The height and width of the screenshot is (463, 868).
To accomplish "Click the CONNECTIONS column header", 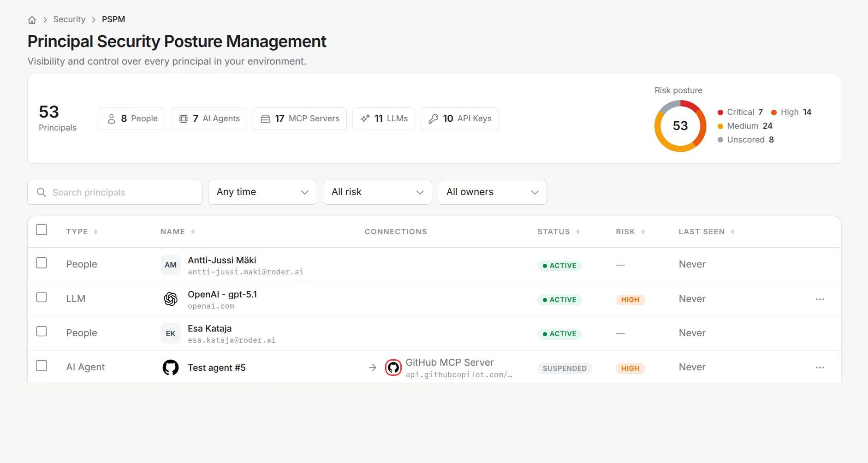I will click(x=396, y=232).
